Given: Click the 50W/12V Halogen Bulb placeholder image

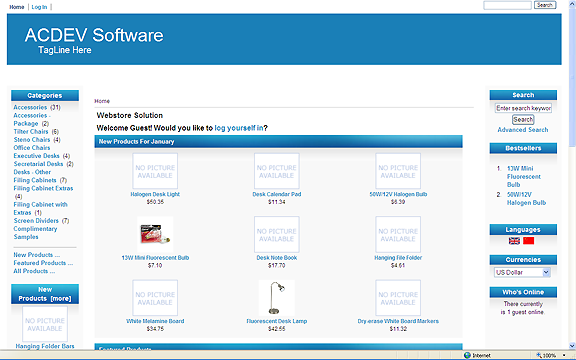Looking at the screenshot, I should click(398, 171).
